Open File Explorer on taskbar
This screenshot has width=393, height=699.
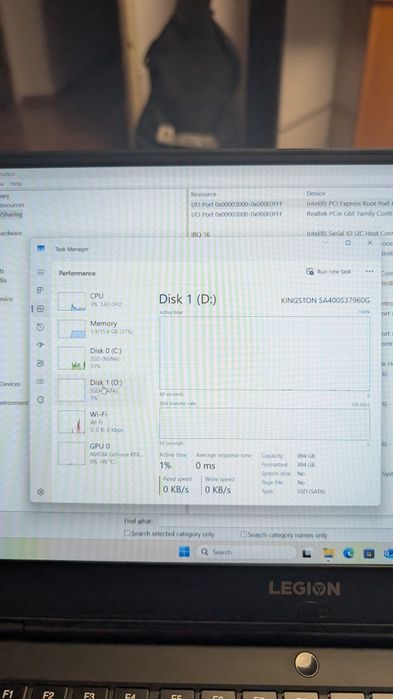coord(328,553)
